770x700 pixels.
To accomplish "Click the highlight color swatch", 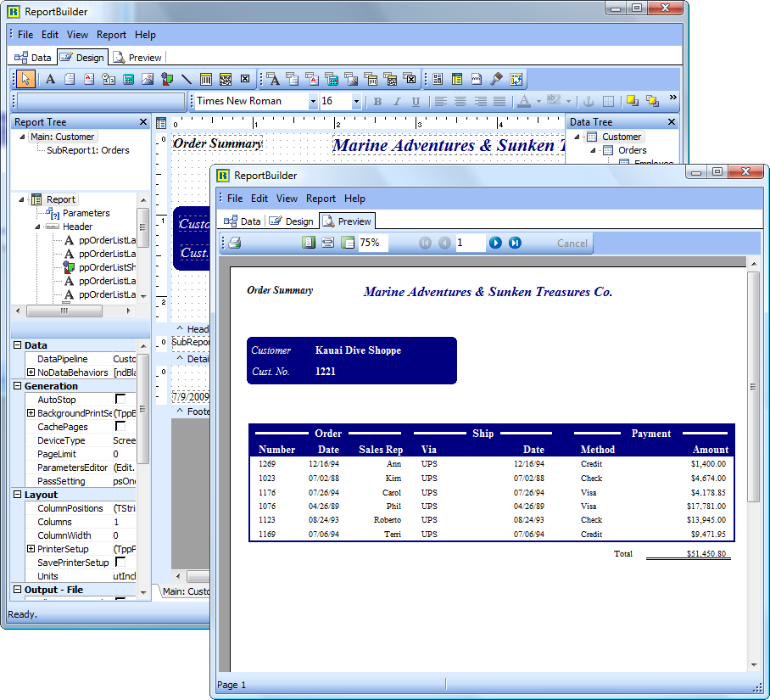I will tap(554, 101).
